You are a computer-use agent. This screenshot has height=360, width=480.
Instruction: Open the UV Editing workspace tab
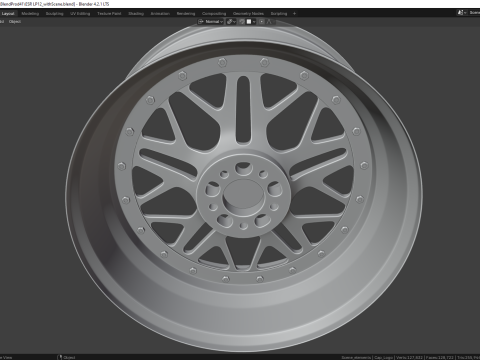click(80, 14)
